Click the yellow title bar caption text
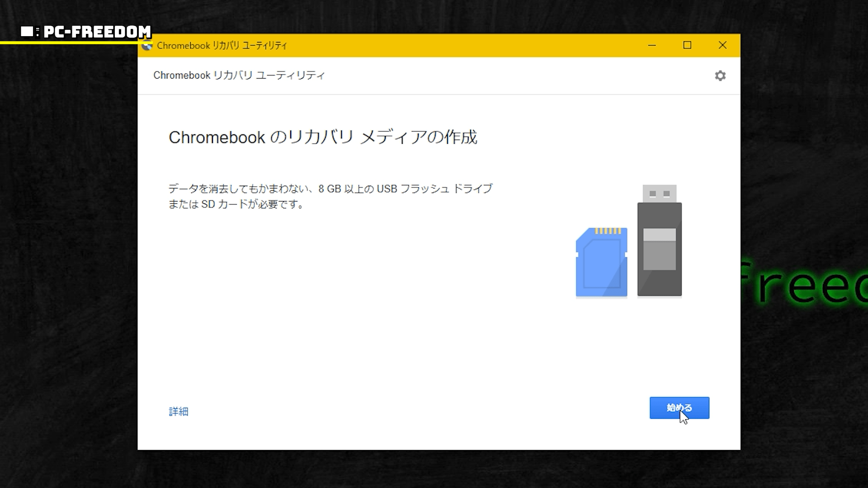 [x=222, y=46]
